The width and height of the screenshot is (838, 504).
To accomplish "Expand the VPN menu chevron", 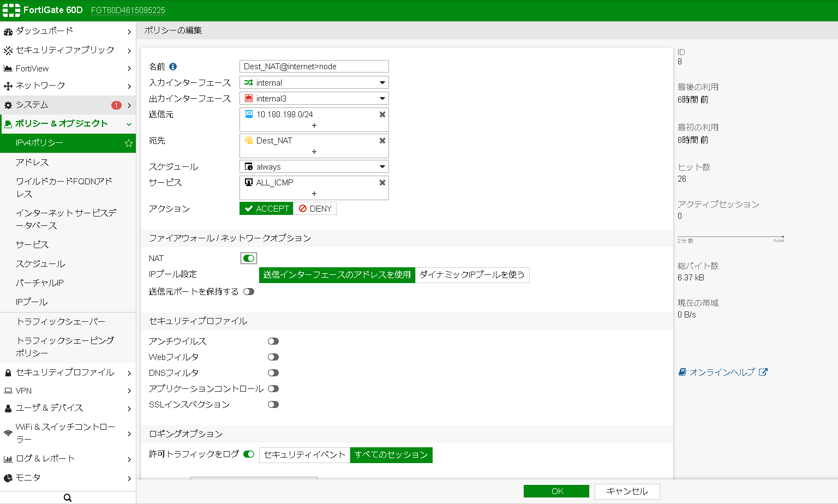I will click(x=129, y=391).
